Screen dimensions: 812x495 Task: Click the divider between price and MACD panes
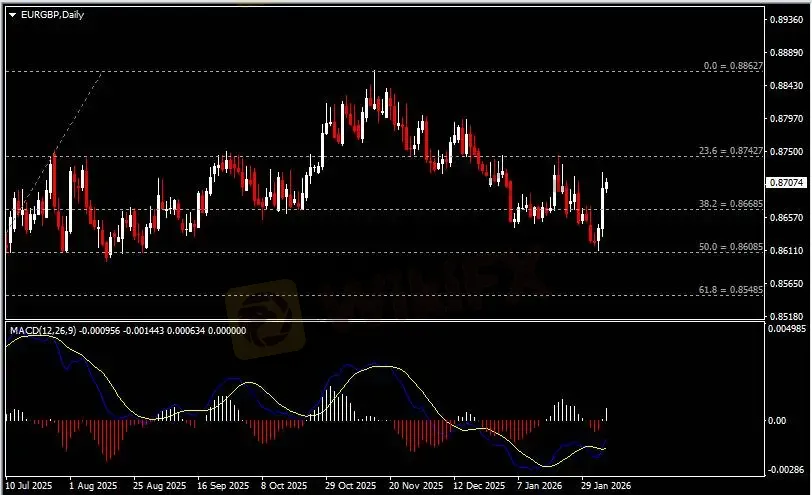385,321
